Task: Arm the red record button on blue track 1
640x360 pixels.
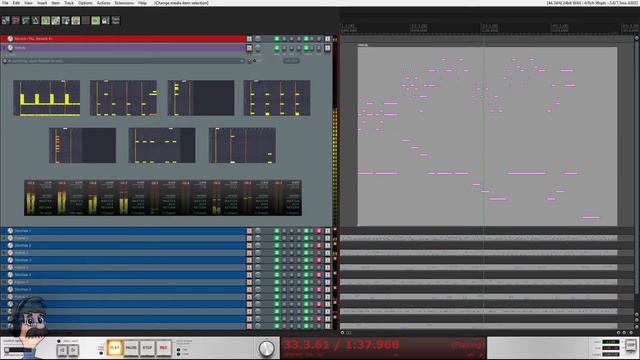Action: point(319,231)
